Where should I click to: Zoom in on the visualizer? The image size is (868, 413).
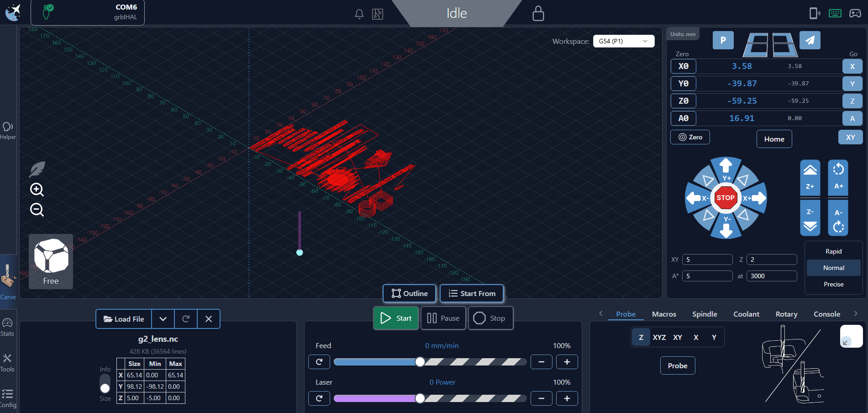(37, 190)
